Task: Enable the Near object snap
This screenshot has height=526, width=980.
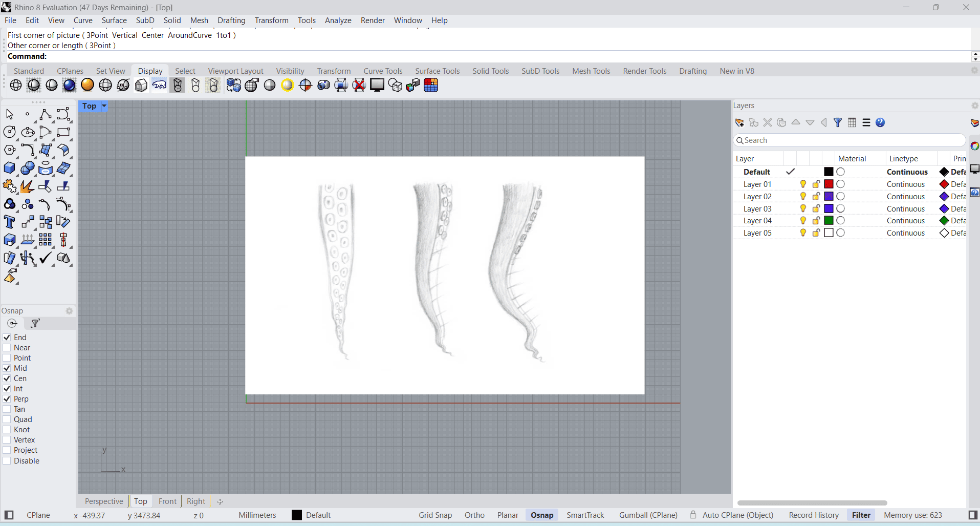Action: click(x=7, y=348)
